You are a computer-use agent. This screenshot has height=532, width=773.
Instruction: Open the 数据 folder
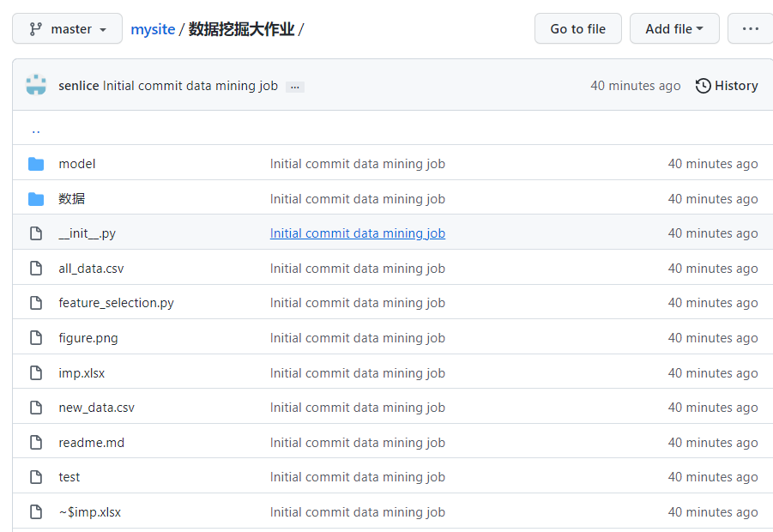pyautogui.click(x=71, y=199)
